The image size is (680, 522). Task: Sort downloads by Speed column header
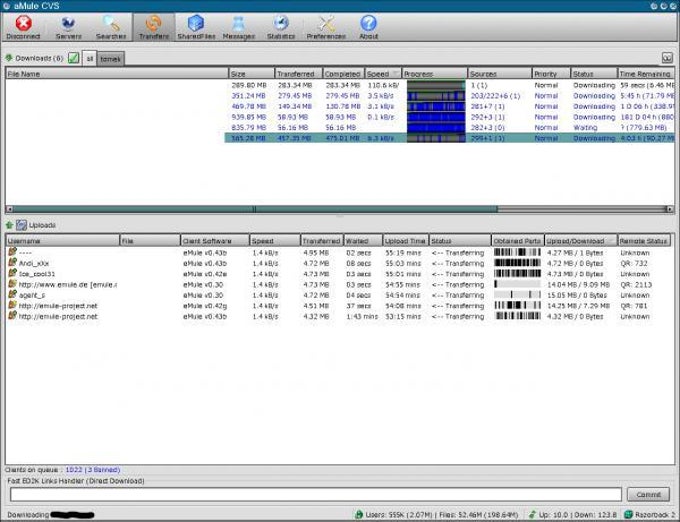(383, 74)
